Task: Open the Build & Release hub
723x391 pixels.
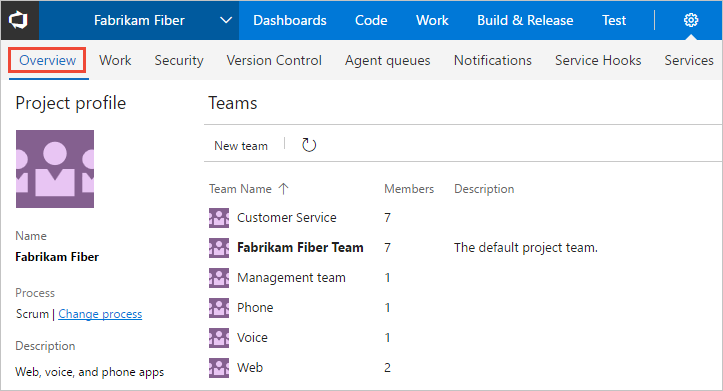Action: point(525,20)
